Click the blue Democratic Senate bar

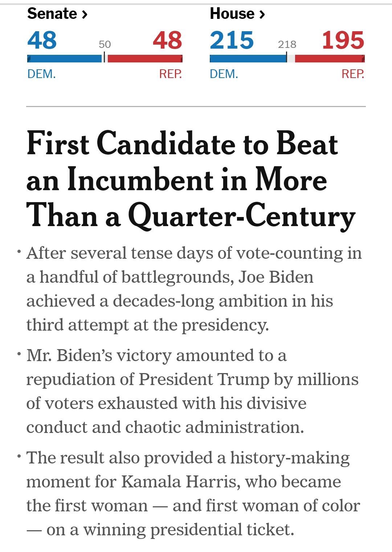(65, 58)
